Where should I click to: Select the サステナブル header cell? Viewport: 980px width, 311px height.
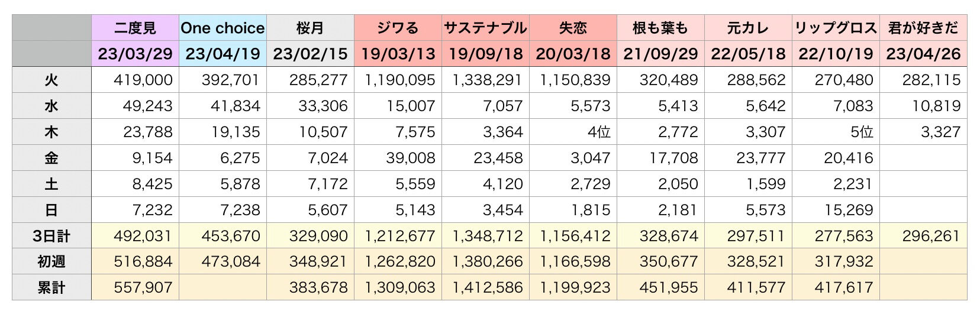485,28
